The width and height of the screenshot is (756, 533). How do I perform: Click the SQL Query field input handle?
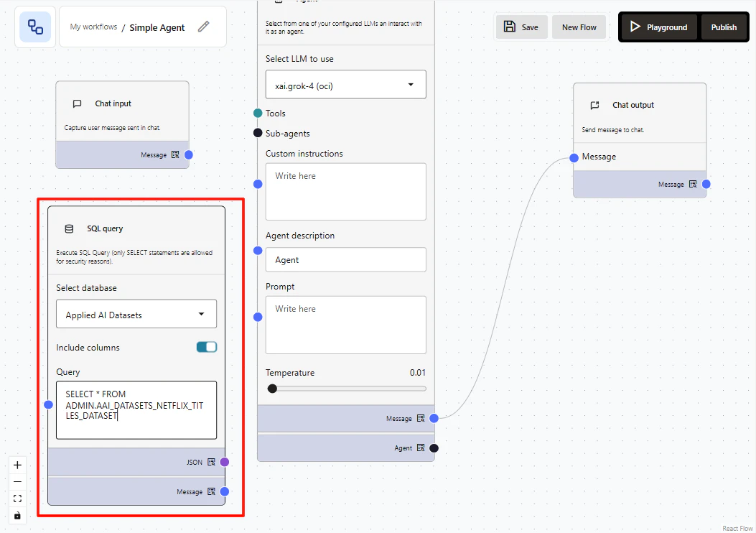click(x=48, y=404)
